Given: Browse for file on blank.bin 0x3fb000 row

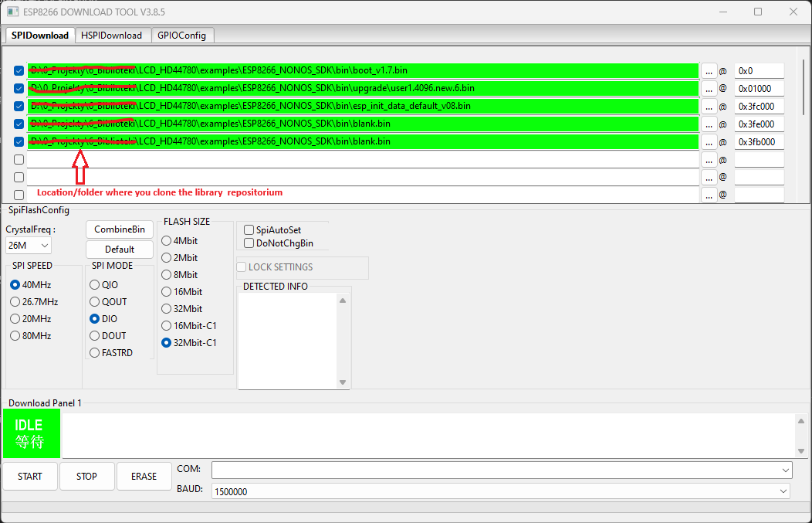Looking at the screenshot, I should pos(709,142).
